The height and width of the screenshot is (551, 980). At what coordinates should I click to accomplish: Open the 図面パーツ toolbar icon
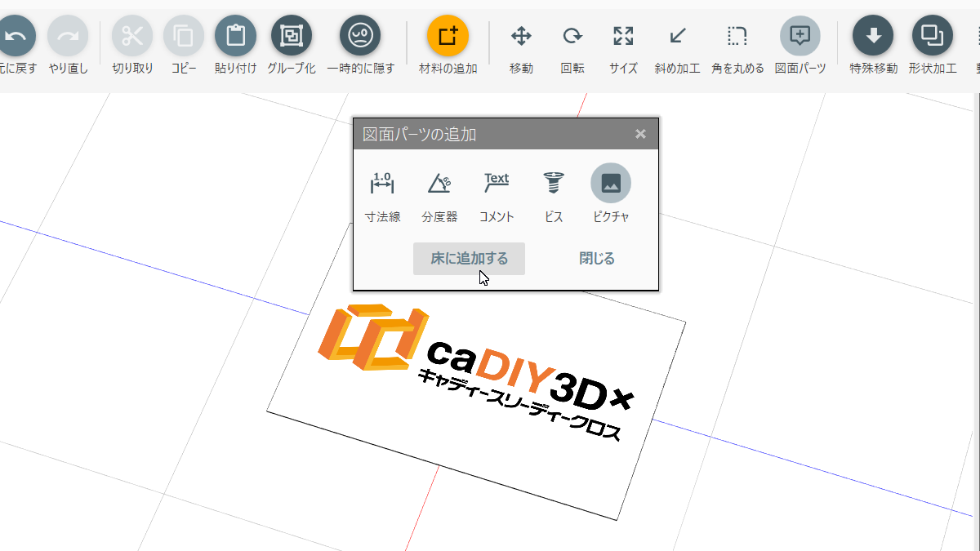tap(800, 36)
